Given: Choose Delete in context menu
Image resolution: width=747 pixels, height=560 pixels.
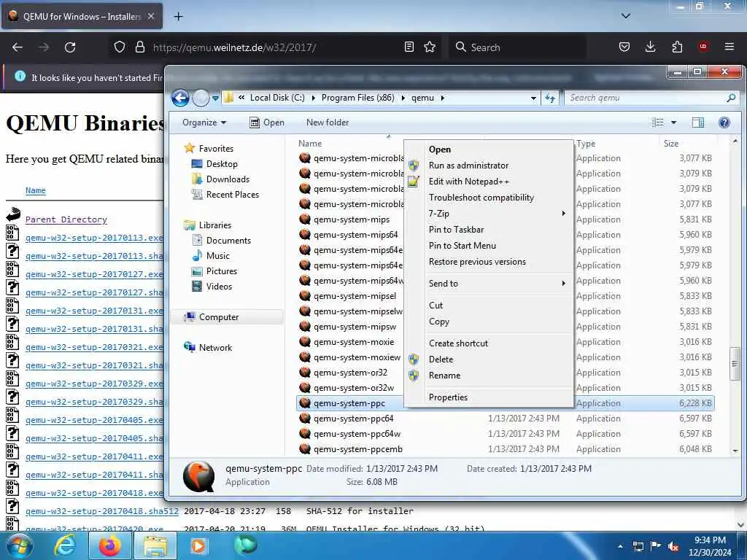Looking at the screenshot, I should [489, 359].
